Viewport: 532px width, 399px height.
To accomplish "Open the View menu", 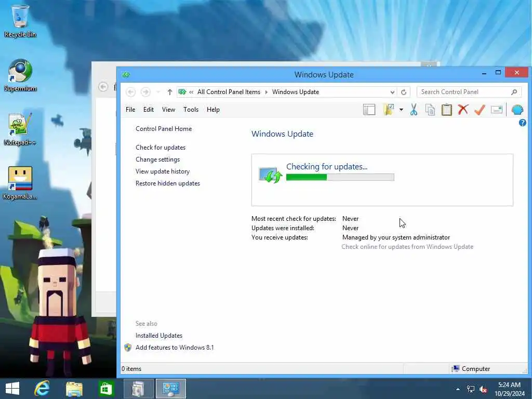I will coord(168,110).
